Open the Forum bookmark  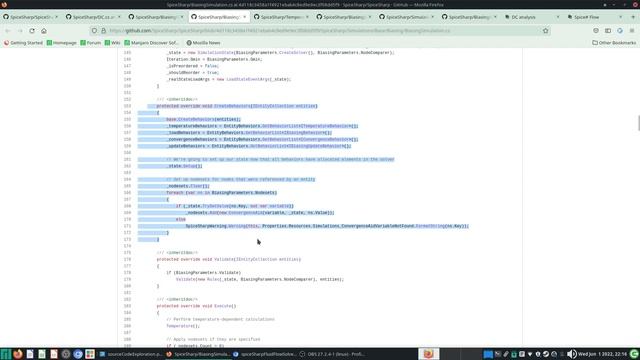click(90, 43)
